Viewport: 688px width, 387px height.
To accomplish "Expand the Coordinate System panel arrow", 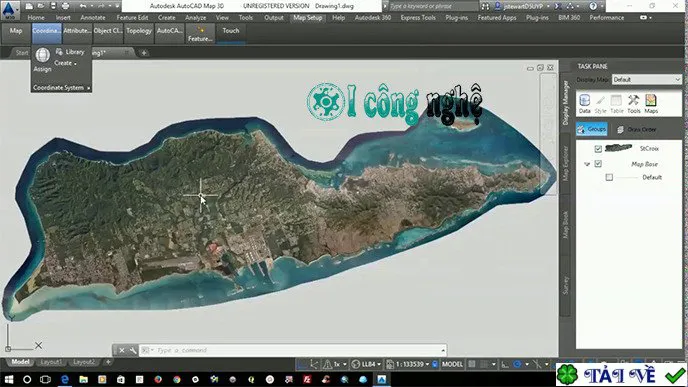I will coord(89,88).
